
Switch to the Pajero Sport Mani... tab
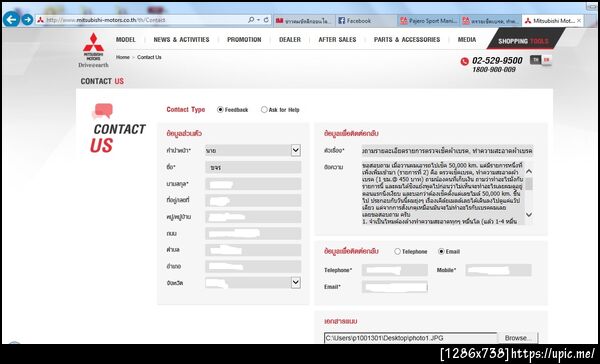[429, 21]
